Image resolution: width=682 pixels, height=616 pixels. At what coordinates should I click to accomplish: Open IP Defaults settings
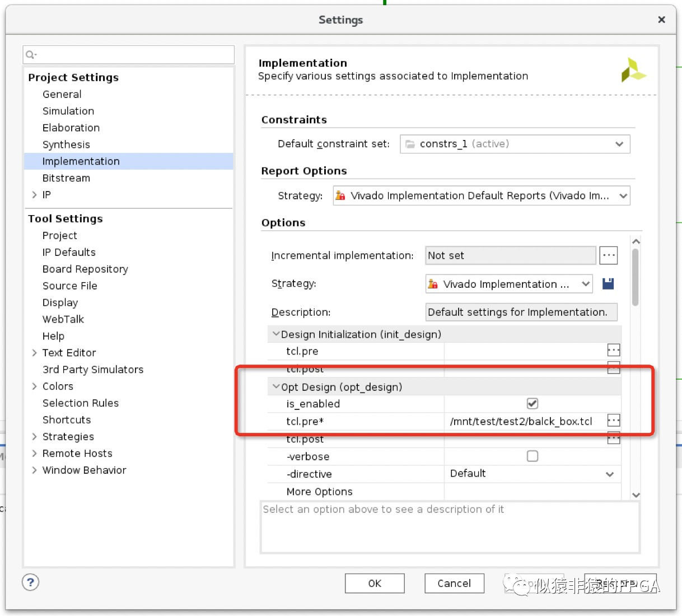[69, 252]
